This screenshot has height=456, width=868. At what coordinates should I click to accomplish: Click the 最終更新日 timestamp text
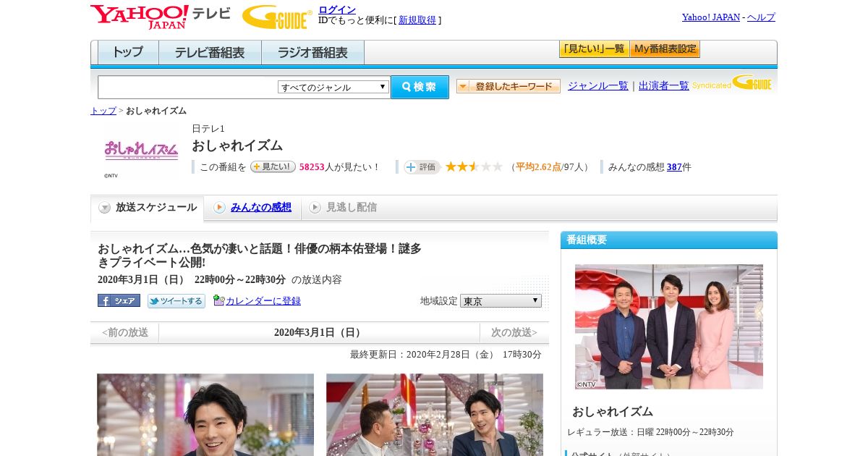pyautogui.click(x=446, y=355)
